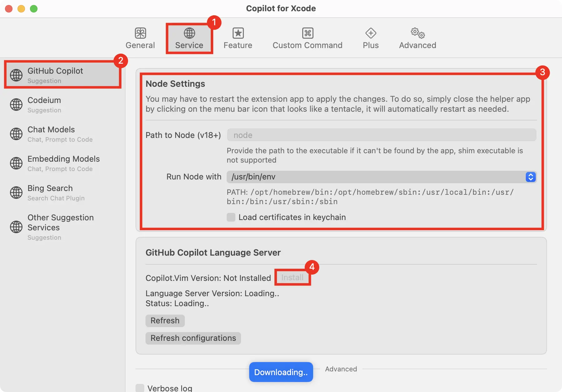Click the 'Run Node with' label
The image size is (562, 392).
(x=194, y=177)
